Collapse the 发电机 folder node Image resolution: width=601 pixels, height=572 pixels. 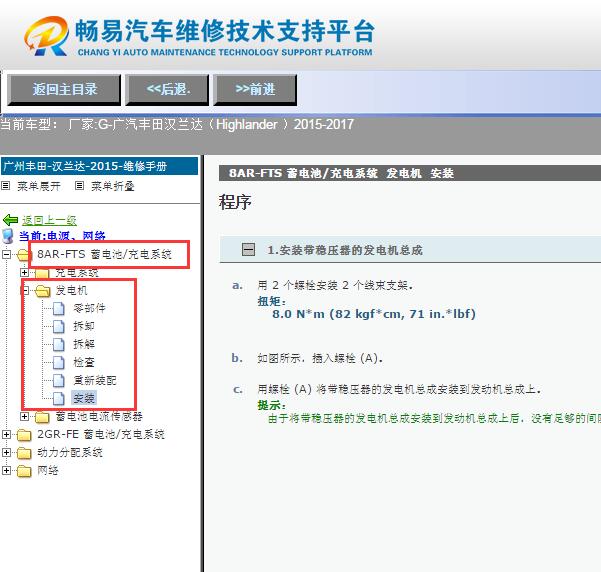point(24,291)
